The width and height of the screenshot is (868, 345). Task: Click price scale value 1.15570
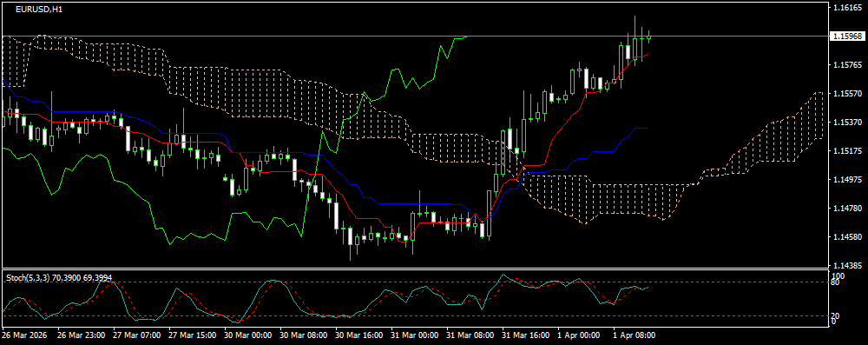pos(846,93)
